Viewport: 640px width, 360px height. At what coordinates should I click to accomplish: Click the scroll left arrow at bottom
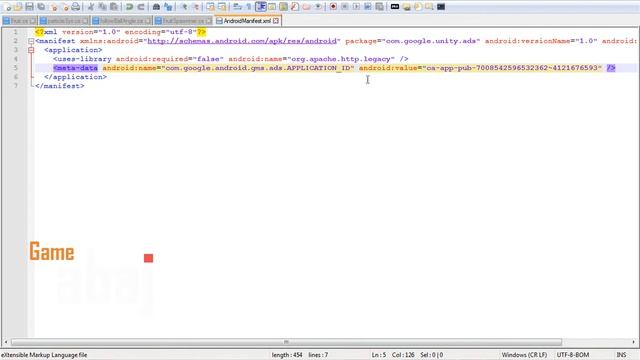click(5, 342)
